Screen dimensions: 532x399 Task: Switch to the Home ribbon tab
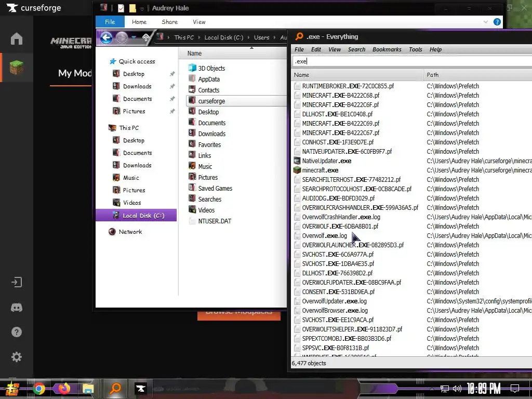(139, 22)
